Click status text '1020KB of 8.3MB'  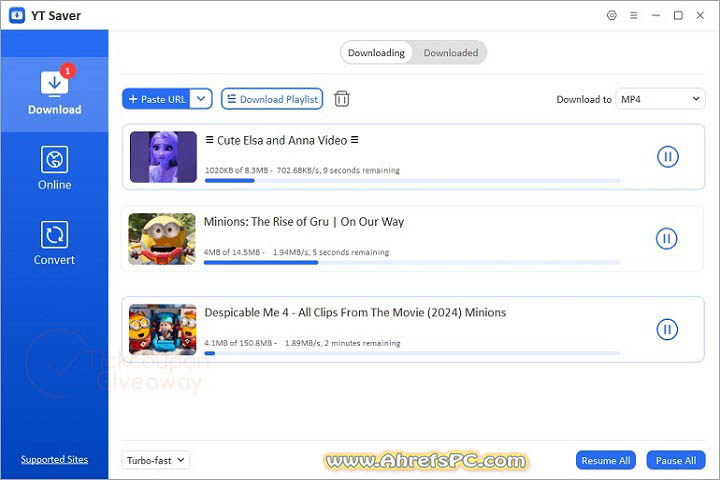pos(236,170)
